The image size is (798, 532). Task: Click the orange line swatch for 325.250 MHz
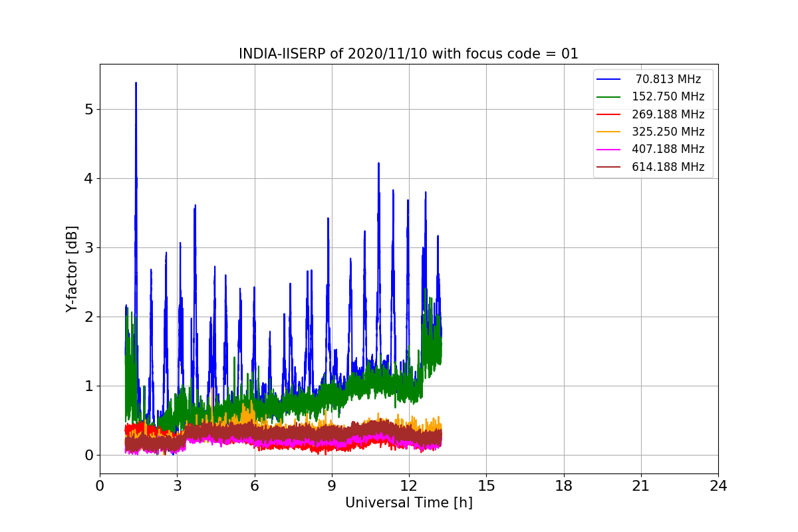(x=608, y=132)
